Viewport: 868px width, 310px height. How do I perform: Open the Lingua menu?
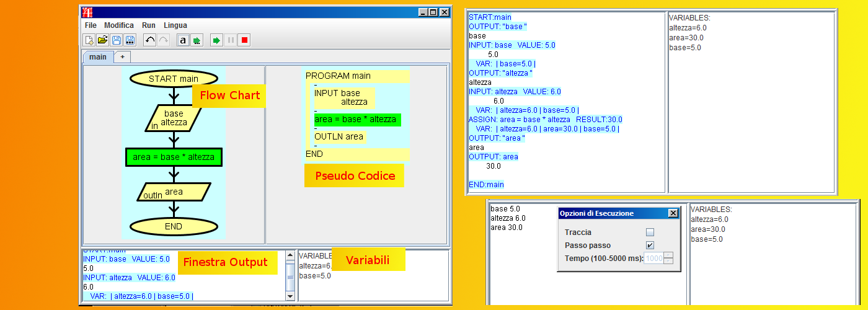click(x=175, y=25)
